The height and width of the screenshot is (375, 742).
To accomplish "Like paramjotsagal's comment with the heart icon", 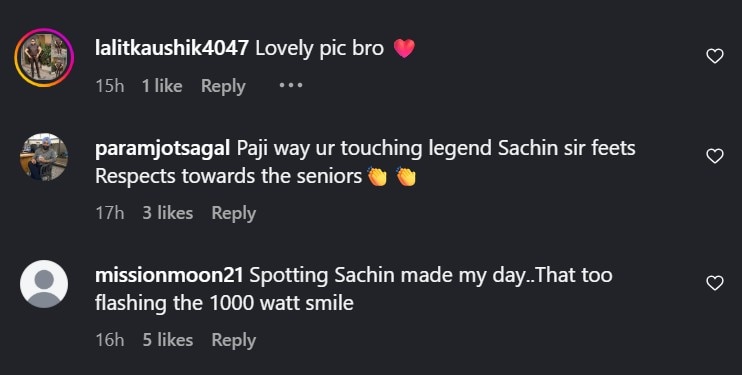I will point(715,156).
